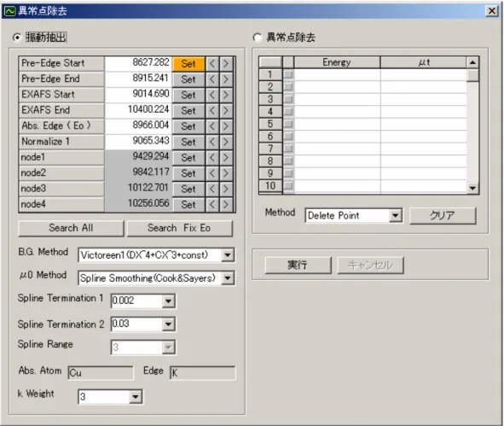
Task: Click Set for node1
Action: [x=188, y=158]
